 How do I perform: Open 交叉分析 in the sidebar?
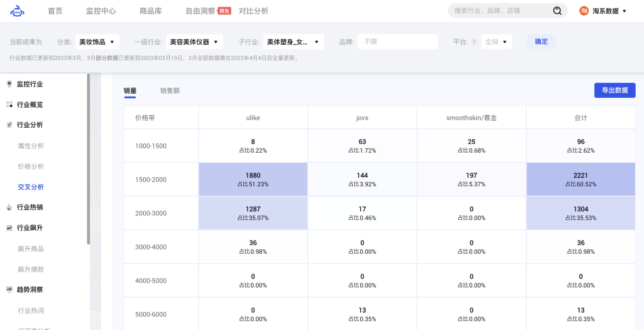[x=31, y=187]
